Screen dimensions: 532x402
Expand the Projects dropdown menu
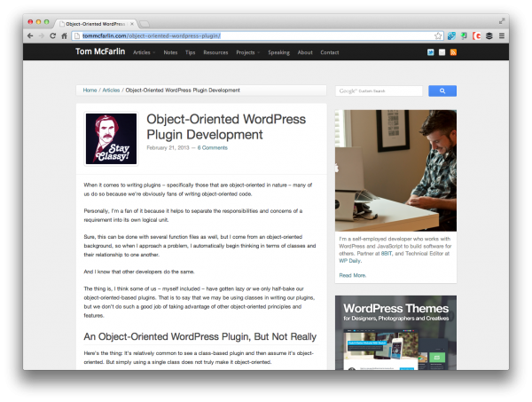[247, 52]
